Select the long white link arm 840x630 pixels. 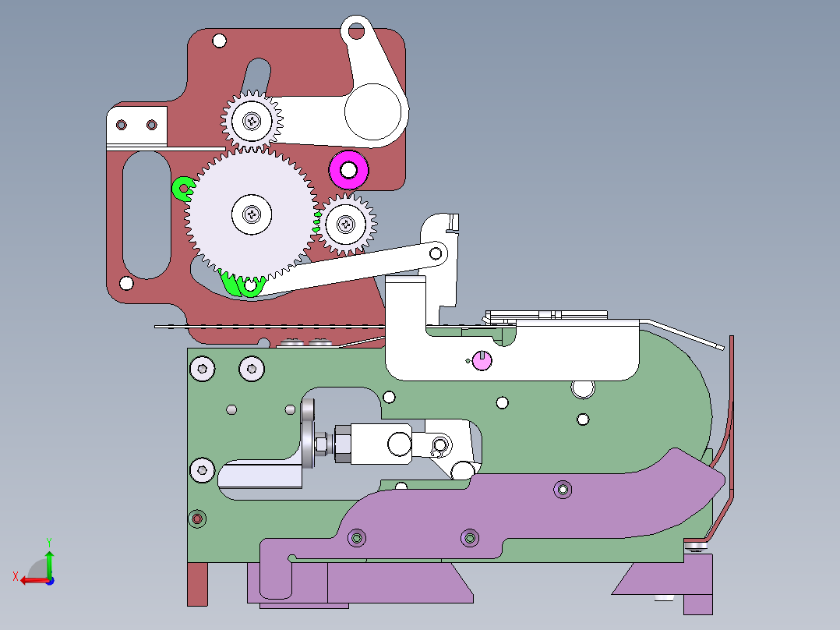click(x=348, y=268)
